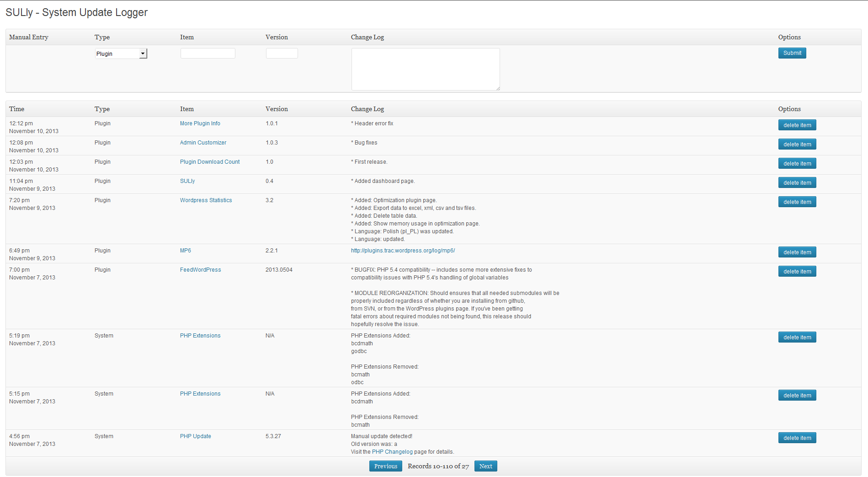
Task: Delete the 5:15 pm PHP Extensions entry
Action: [x=797, y=396]
